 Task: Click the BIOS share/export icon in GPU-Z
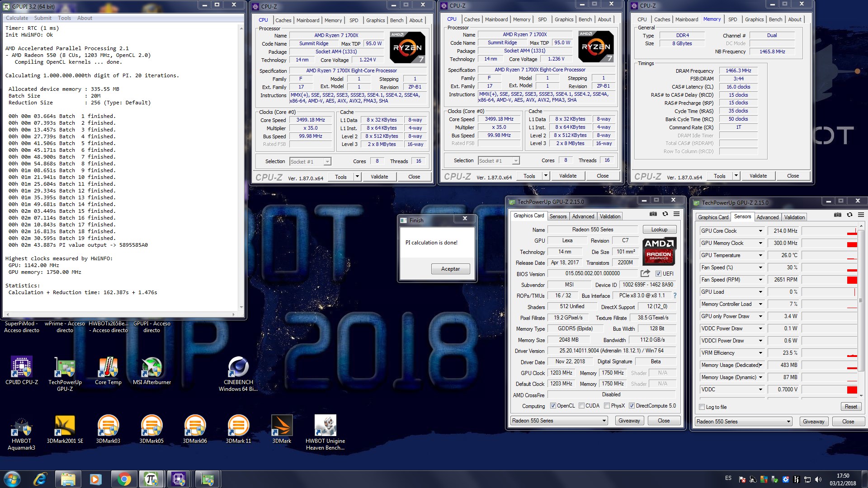(645, 273)
